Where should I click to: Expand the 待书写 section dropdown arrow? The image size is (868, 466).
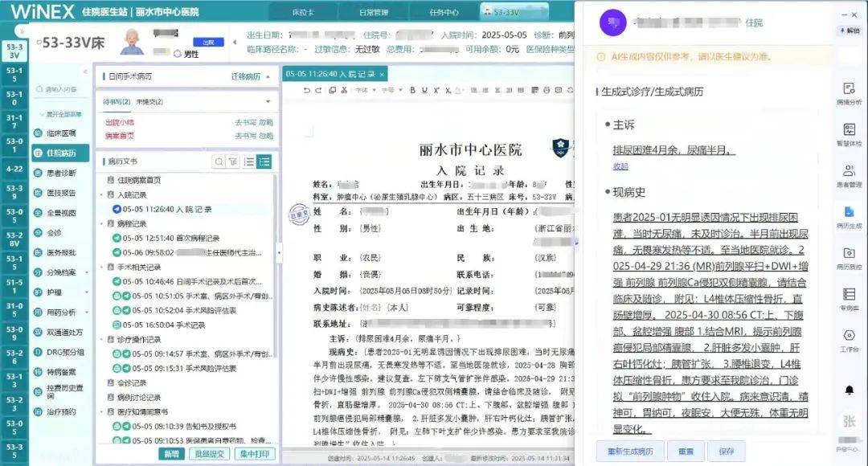tap(268, 102)
